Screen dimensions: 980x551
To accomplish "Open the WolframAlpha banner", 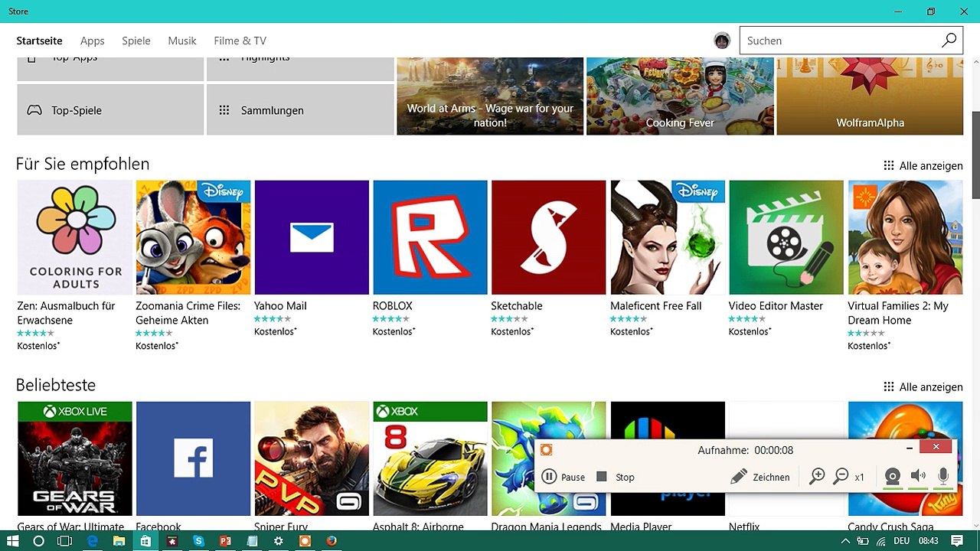I will pos(870,96).
